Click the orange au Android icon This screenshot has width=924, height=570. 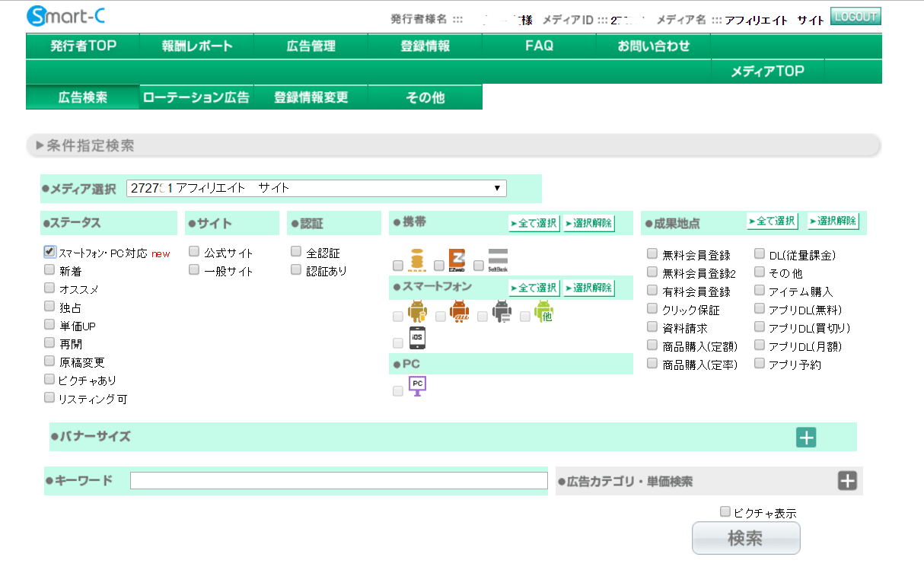(460, 312)
